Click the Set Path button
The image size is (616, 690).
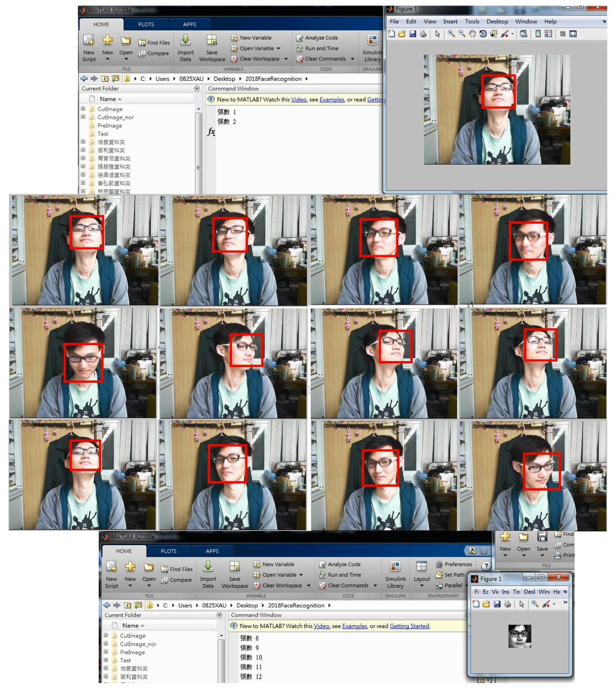pyautogui.click(x=450, y=575)
